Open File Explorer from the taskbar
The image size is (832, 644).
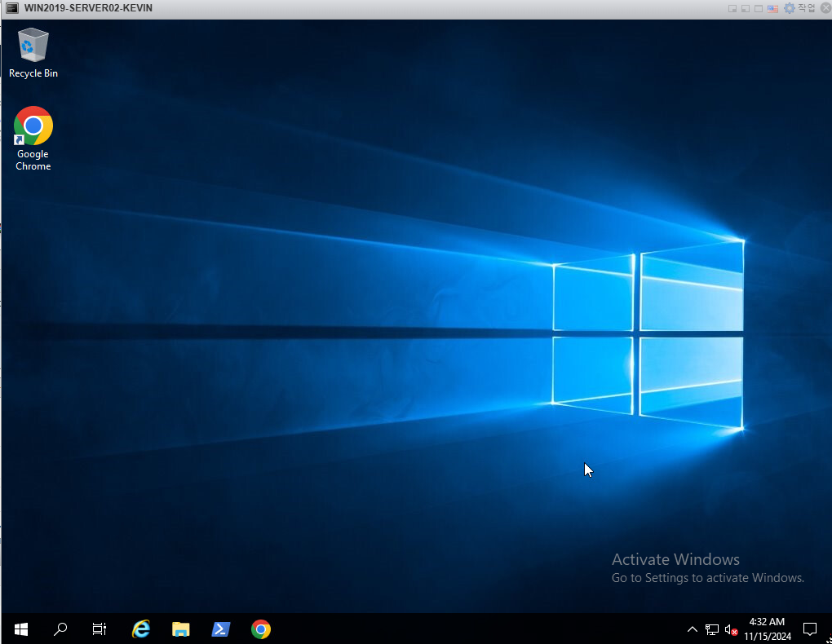[181, 629]
